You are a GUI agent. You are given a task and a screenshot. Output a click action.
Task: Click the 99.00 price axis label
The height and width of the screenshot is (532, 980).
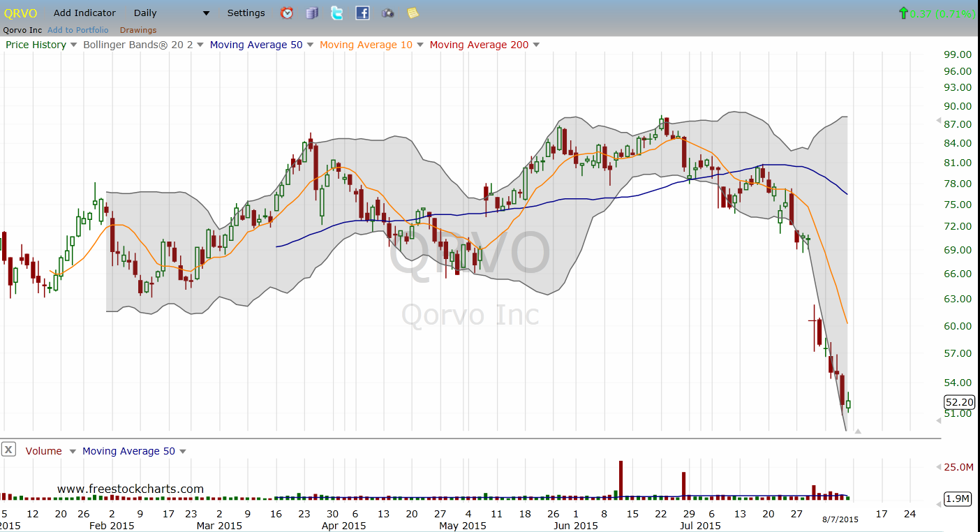point(958,54)
